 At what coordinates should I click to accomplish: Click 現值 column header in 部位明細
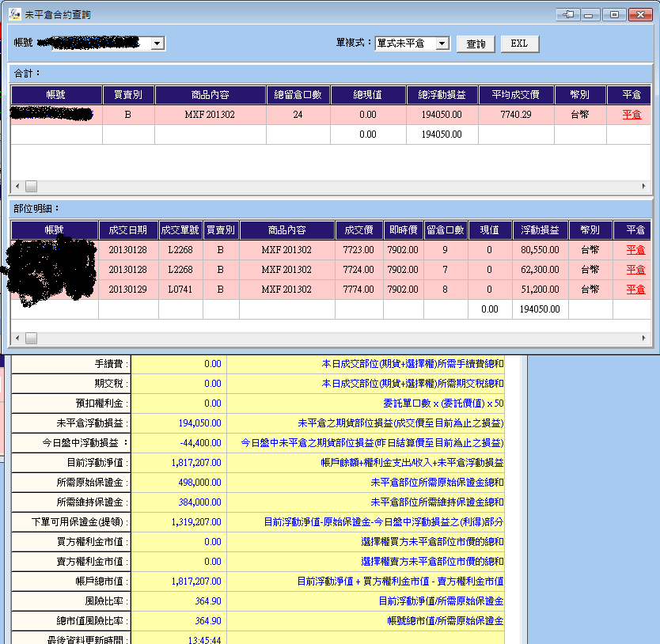point(490,230)
